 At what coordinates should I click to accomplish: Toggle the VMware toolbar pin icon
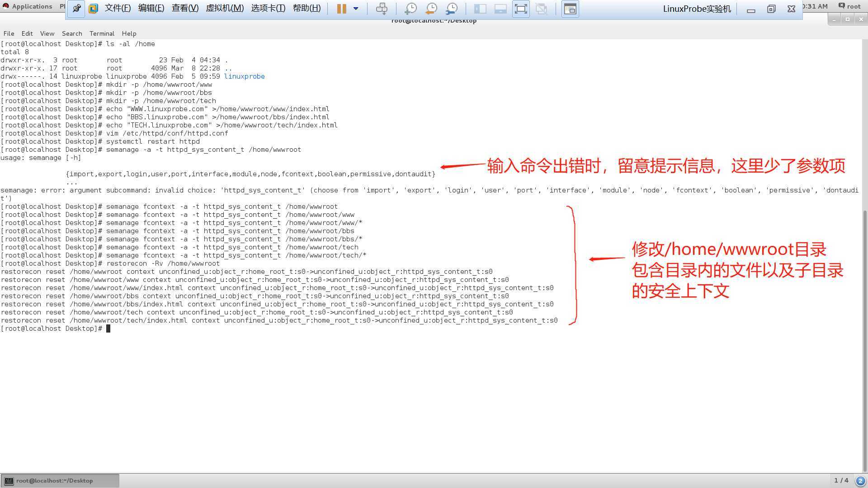coord(76,9)
